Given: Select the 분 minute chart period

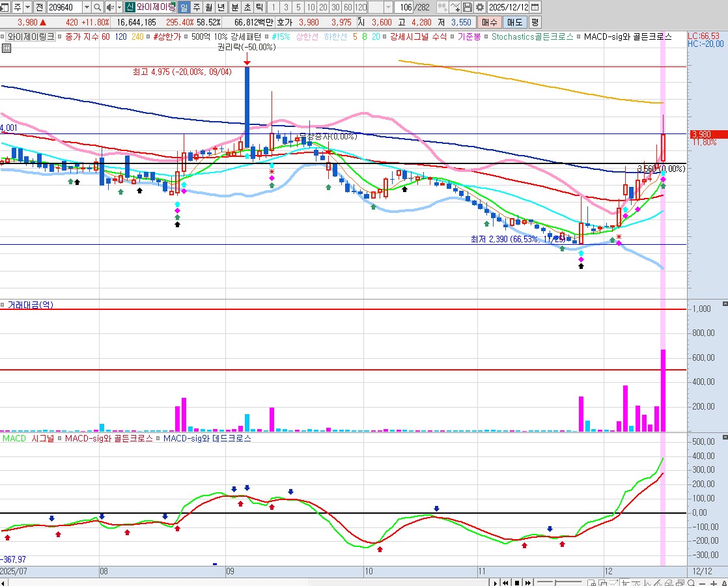Looking at the screenshot, I should click(234, 7).
